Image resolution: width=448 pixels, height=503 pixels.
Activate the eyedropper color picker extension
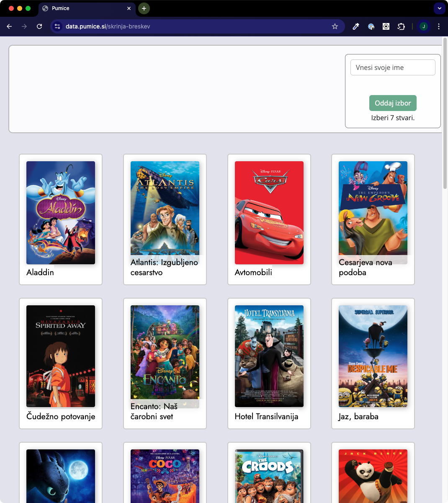pos(356,26)
